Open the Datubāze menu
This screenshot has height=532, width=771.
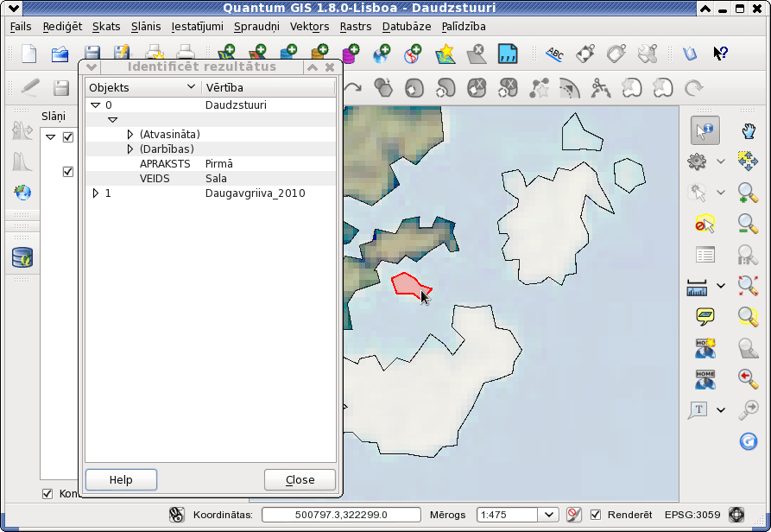[x=407, y=27]
